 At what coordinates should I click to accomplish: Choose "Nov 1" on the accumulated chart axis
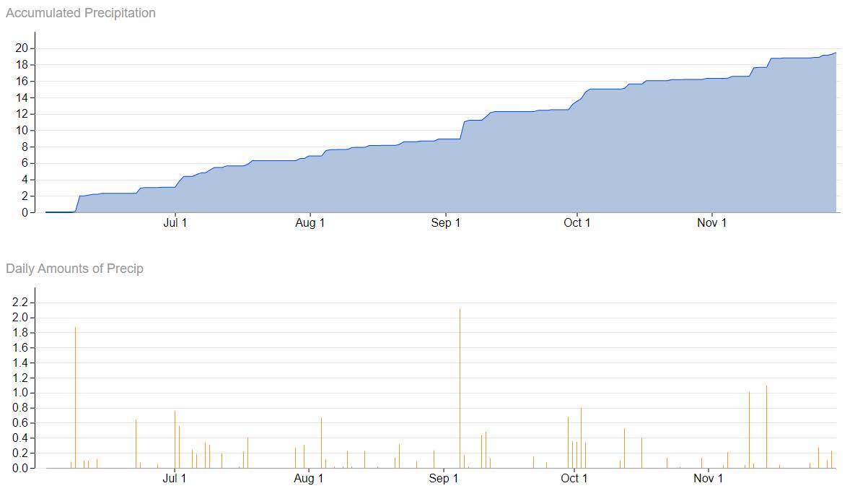click(711, 223)
